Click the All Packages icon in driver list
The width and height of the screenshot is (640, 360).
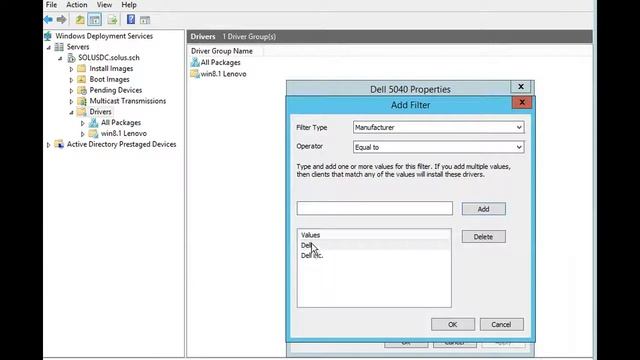point(195,62)
